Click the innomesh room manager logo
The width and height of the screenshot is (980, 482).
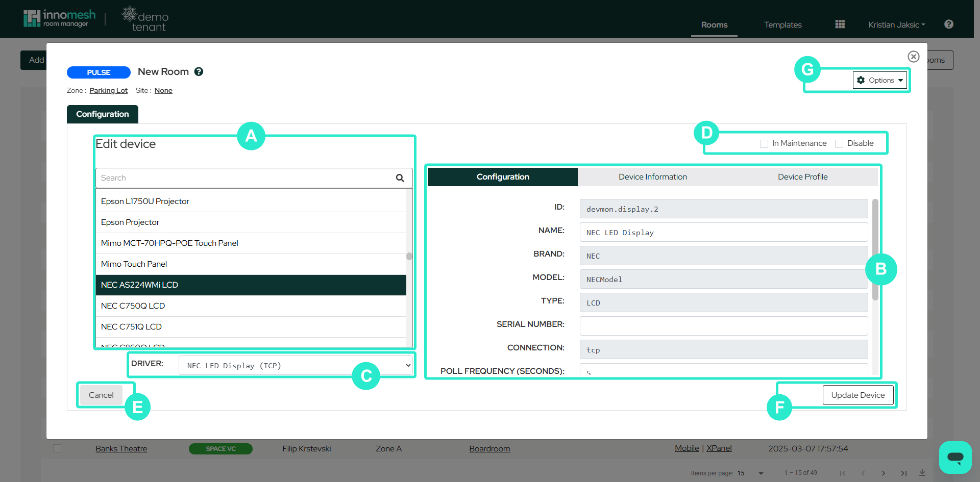(x=59, y=18)
